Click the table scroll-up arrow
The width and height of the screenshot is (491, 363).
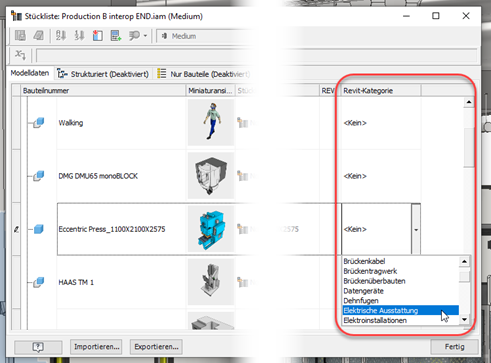click(469, 102)
